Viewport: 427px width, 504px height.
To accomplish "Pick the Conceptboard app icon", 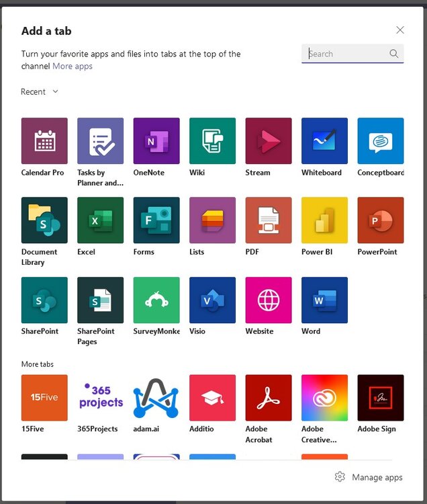I will (381, 141).
